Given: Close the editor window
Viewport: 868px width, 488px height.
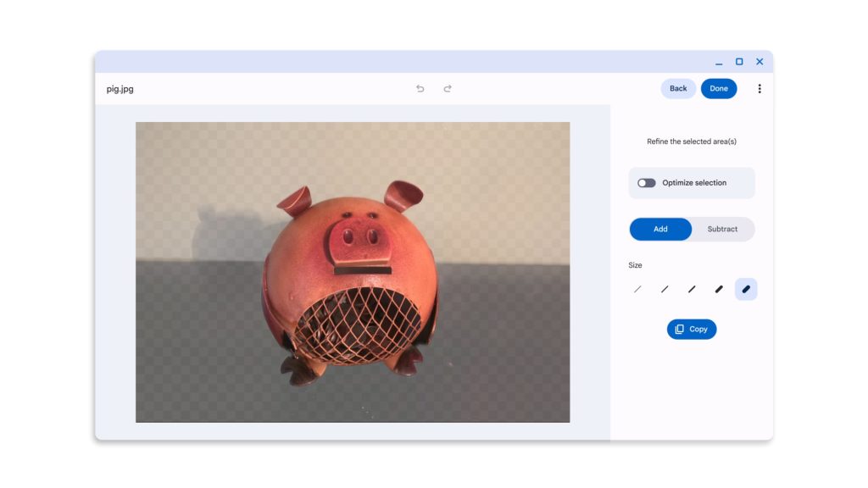Looking at the screenshot, I should [x=759, y=62].
